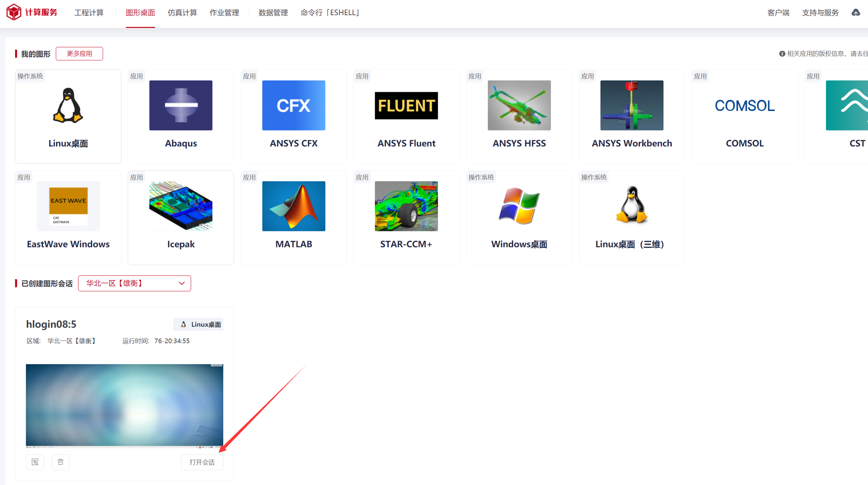
Task: Click the 计算服务 brand text
Action: pos(41,12)
